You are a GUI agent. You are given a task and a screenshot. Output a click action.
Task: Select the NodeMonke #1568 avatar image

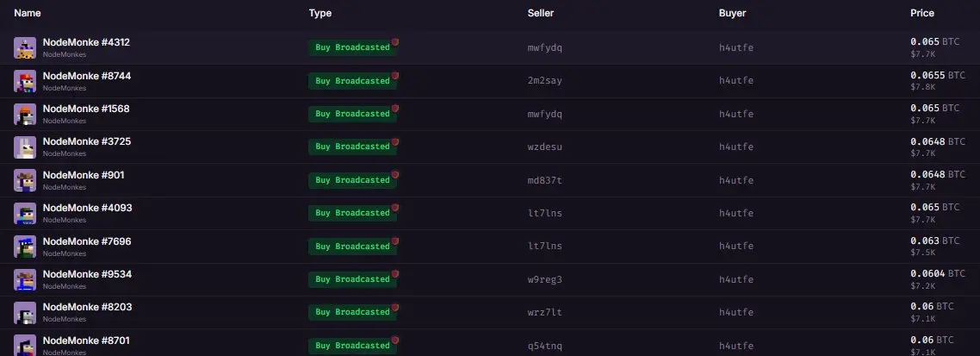(x=25, y=115)
